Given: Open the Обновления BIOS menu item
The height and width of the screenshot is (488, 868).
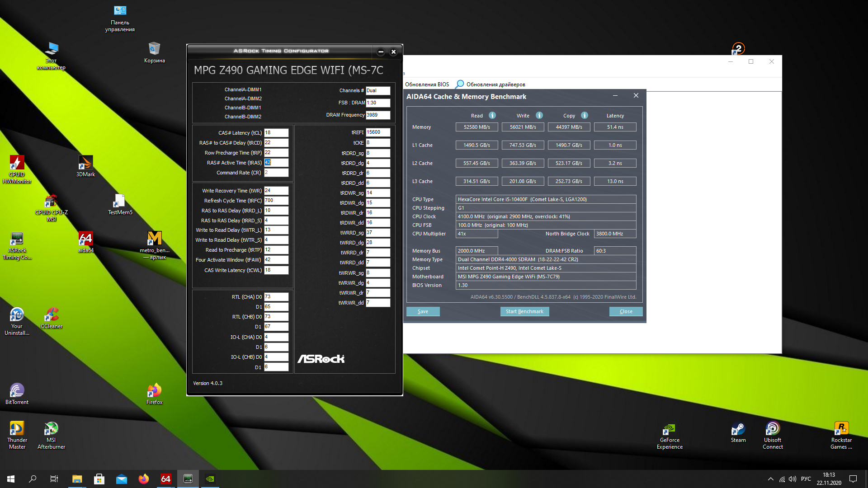Looking at the screenshot, I should coord(427,84).
